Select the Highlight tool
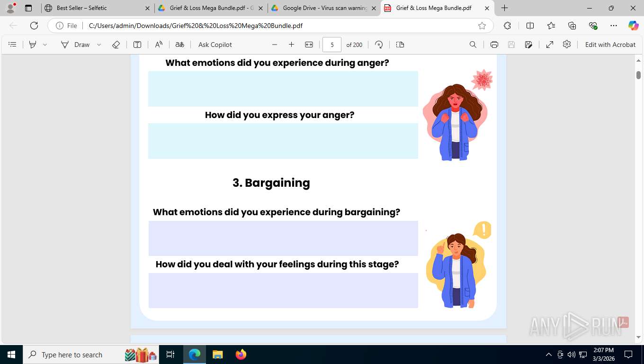The height and width of the screenshot is (364, 644). (x=33, y=45)
